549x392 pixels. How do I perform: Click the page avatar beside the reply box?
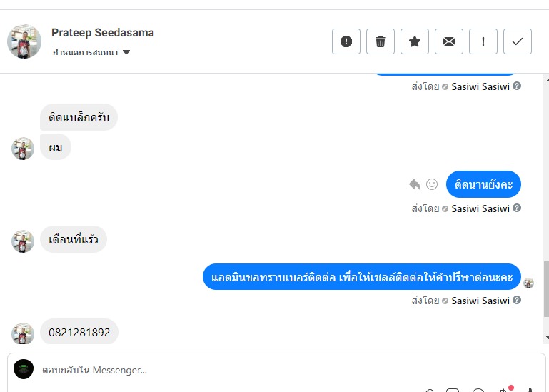pyautogui.click(x=24, y=369)
